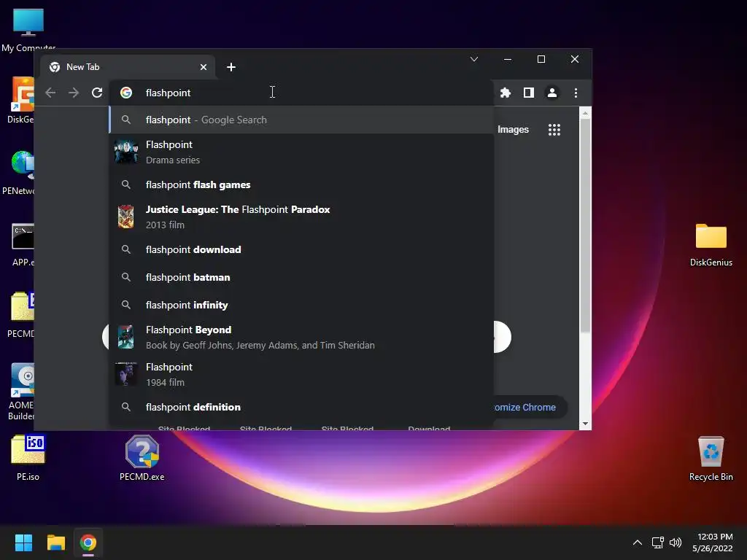Reload the page with refresh icon

point(97,93)
